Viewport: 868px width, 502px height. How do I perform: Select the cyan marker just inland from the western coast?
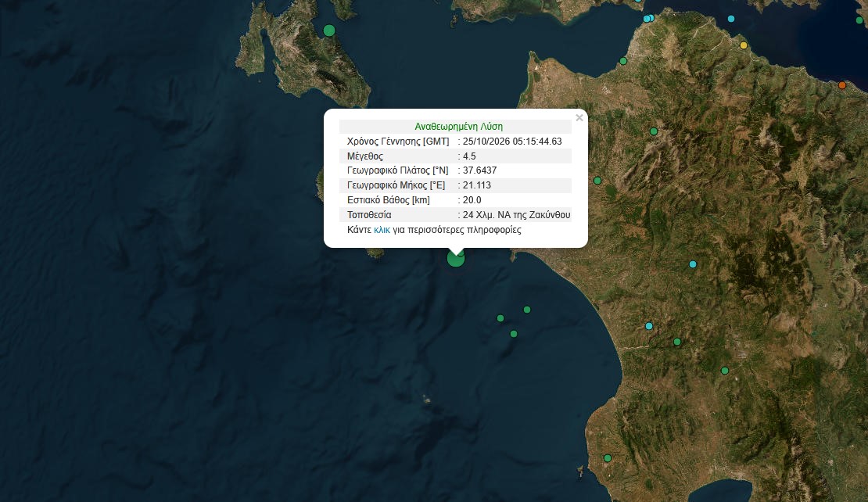tap(649, 326)
